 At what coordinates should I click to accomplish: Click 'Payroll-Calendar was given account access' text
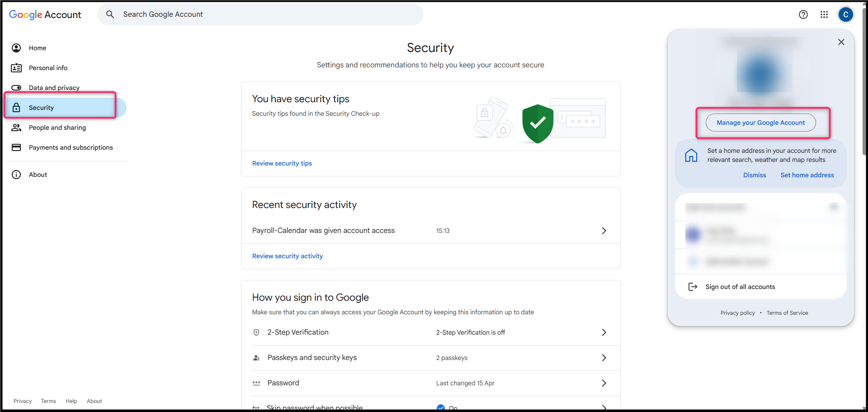[323, 231]
